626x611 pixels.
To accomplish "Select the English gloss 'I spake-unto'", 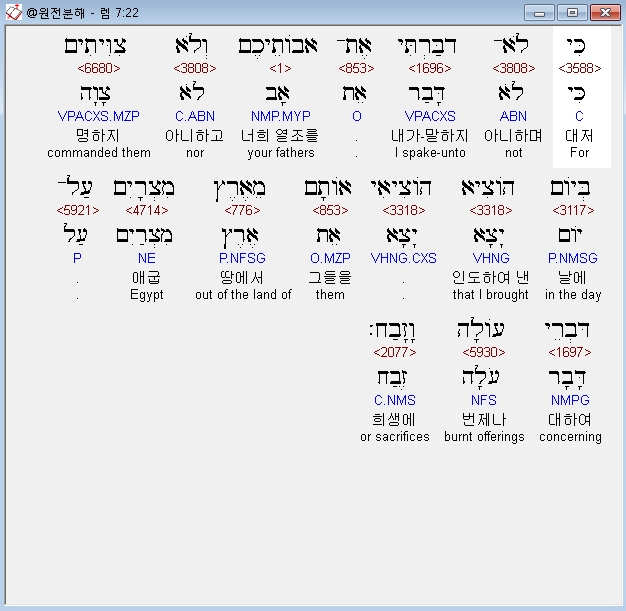I will [430, 153].
